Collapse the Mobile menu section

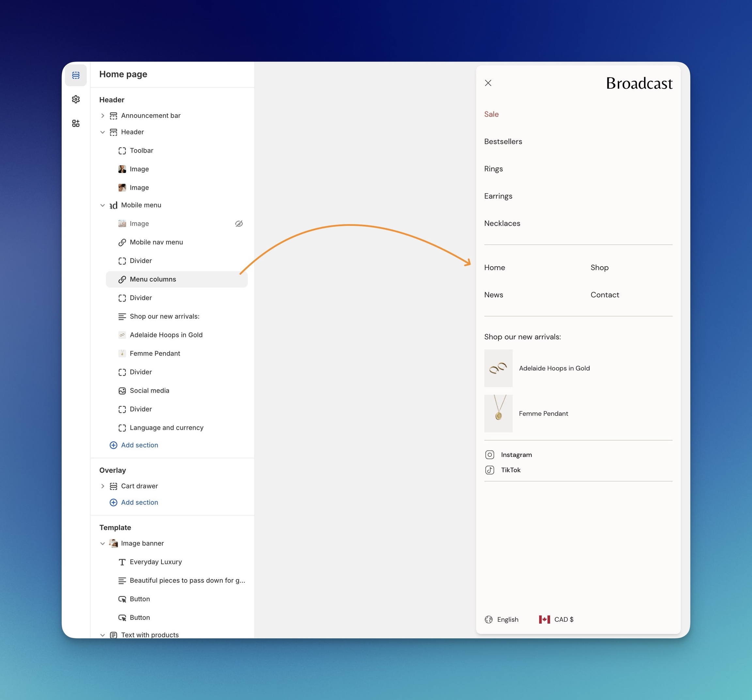point(102,205)
